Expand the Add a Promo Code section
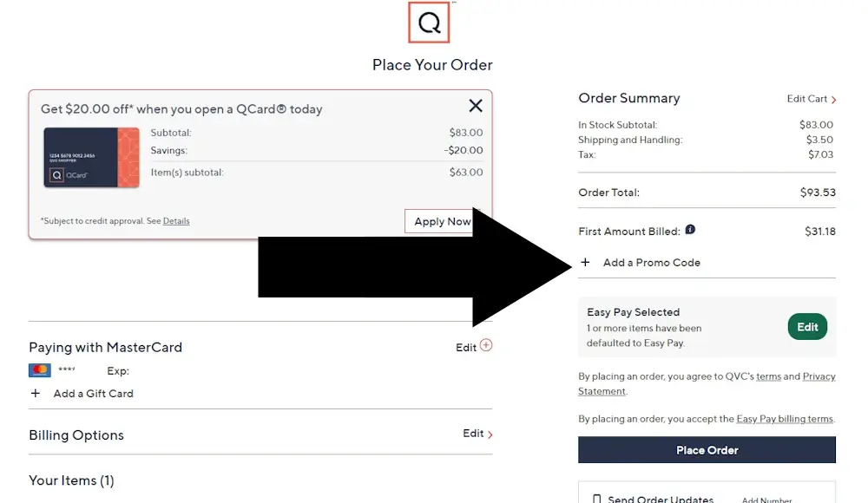 [641, 262]
